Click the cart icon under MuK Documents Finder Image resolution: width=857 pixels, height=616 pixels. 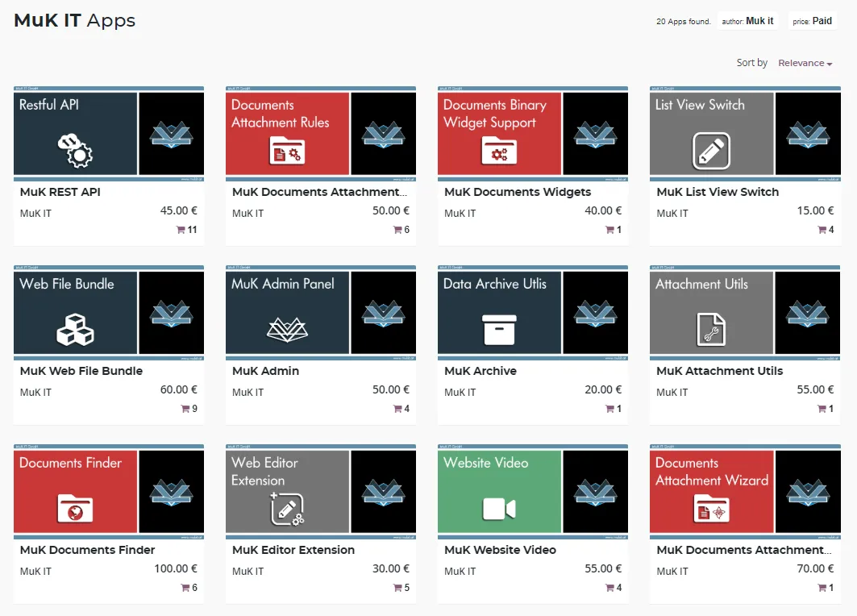(185, 588)
